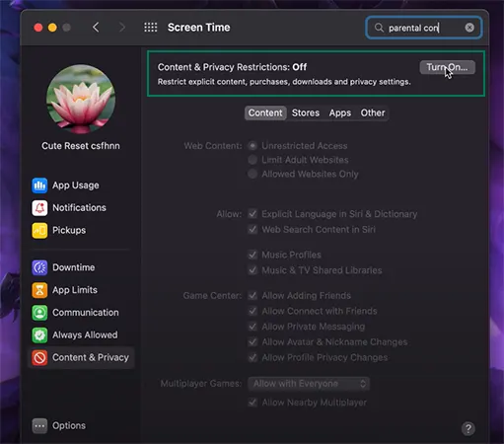Clear the search field text

coord(469,28)
